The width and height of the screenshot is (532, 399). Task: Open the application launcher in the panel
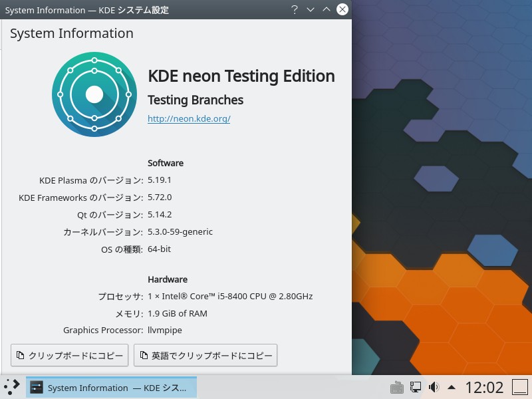(x=12, y=387)
